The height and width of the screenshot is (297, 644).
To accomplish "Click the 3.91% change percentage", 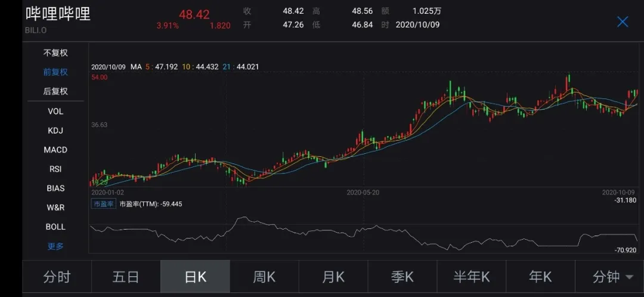I will pos(167,26).
